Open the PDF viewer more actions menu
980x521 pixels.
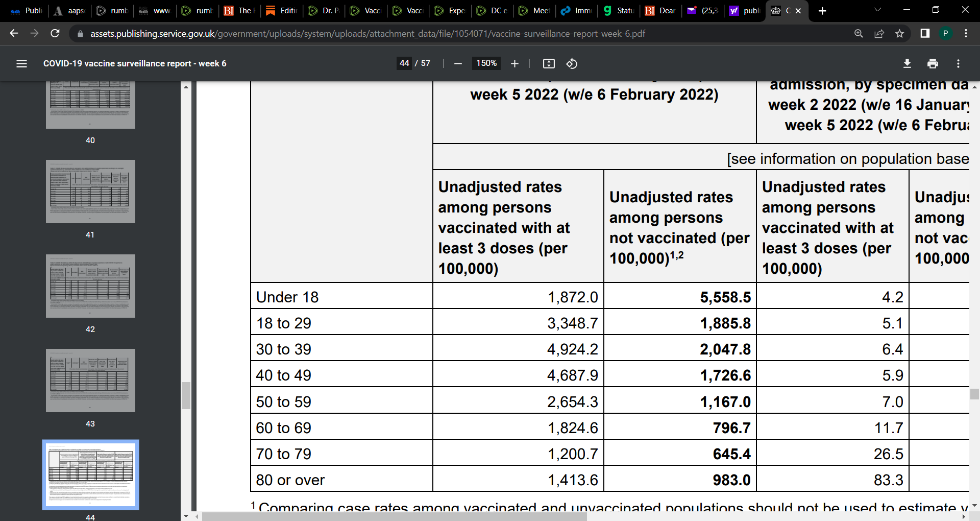(958, 63)
